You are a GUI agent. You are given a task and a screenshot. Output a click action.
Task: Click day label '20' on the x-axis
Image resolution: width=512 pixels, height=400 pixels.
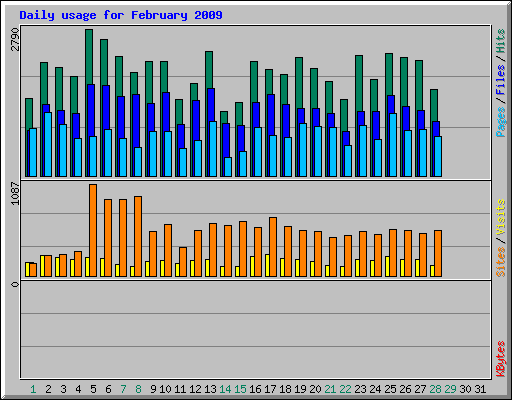[315, 389]
